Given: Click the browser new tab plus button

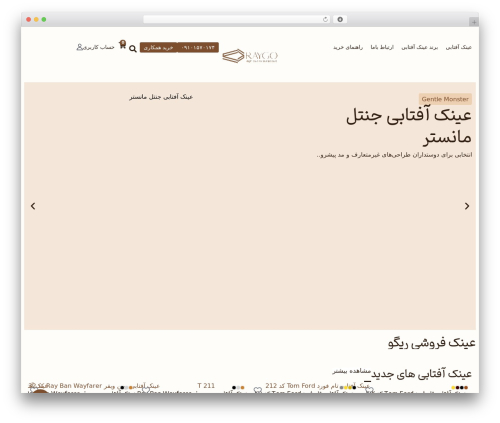Looking at the screenshot, I should click(x=474, y=22).
